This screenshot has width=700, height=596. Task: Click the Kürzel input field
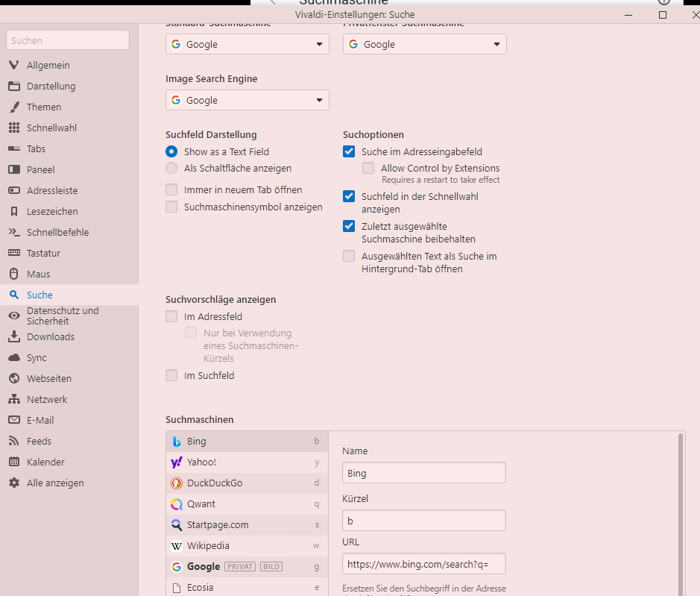(x=423, y=520)
